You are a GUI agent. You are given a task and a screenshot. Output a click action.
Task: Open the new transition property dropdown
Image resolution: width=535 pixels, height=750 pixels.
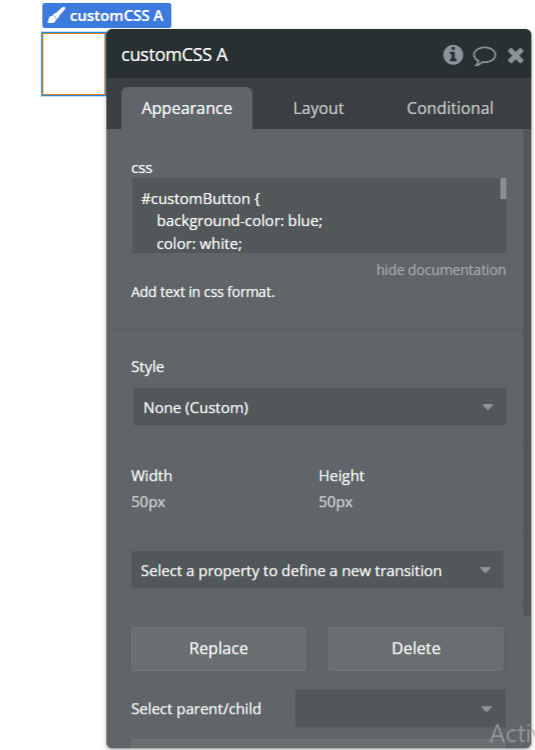tap(317, 570)
